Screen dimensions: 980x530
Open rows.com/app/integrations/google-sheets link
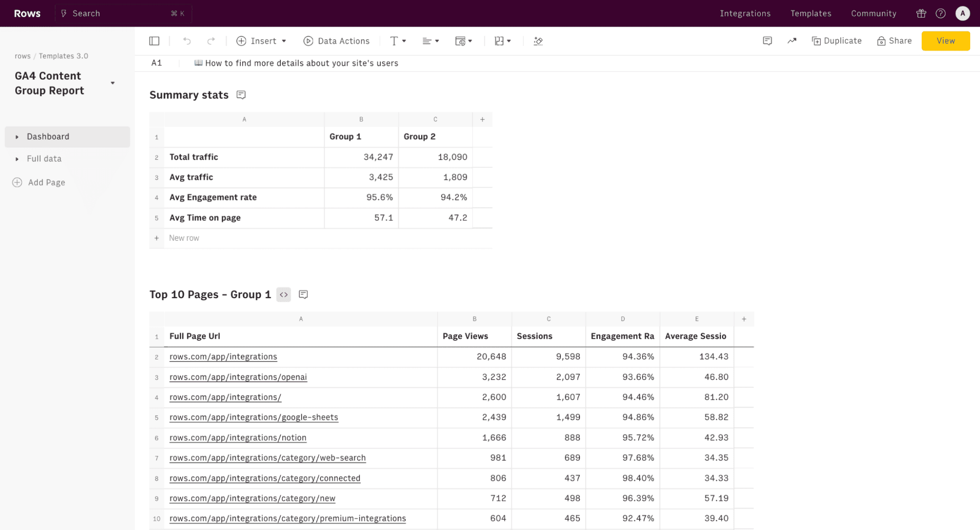pos(253,417)
